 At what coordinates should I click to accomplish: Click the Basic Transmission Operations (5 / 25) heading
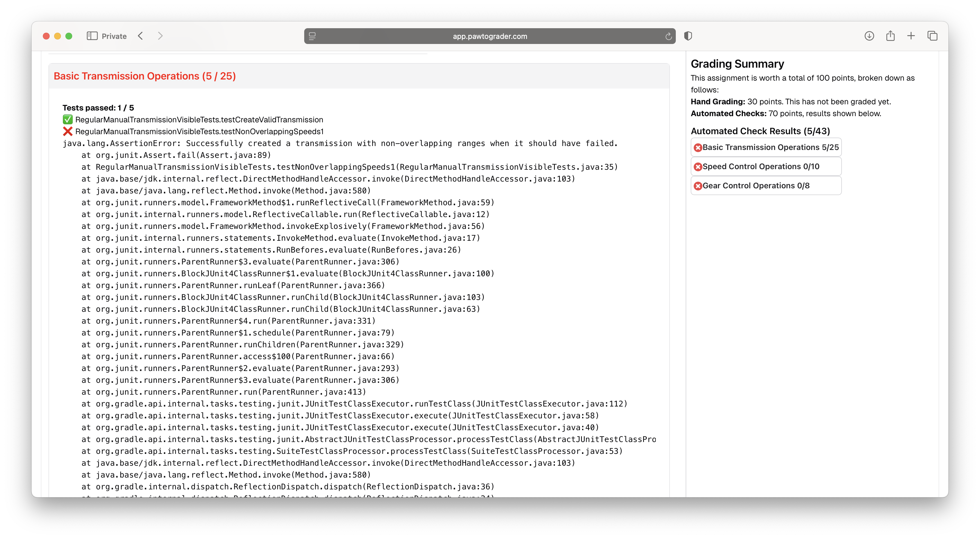coord(145,76)
